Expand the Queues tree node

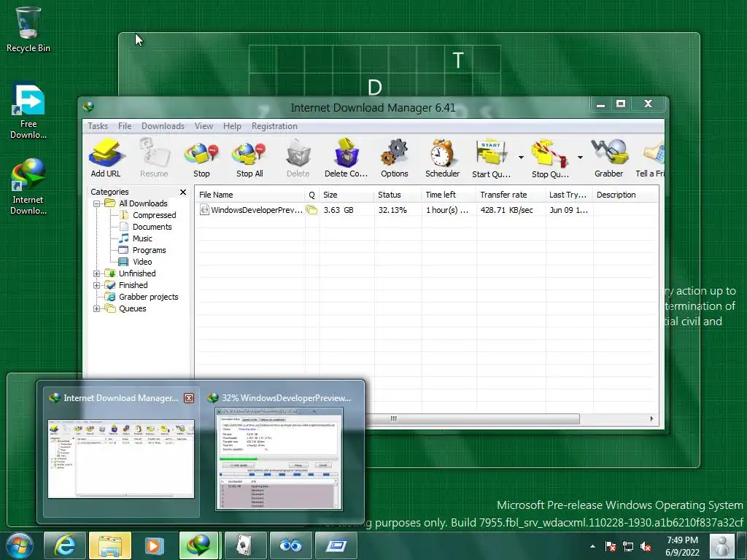pos(97,308)
